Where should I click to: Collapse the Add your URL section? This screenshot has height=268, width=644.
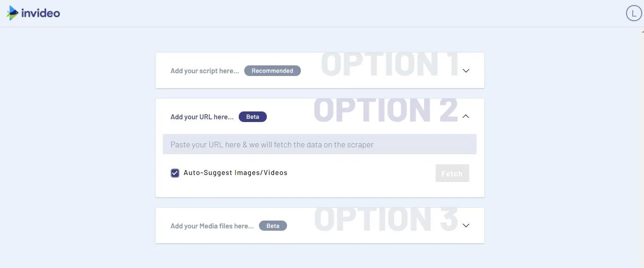pos(466,116)
